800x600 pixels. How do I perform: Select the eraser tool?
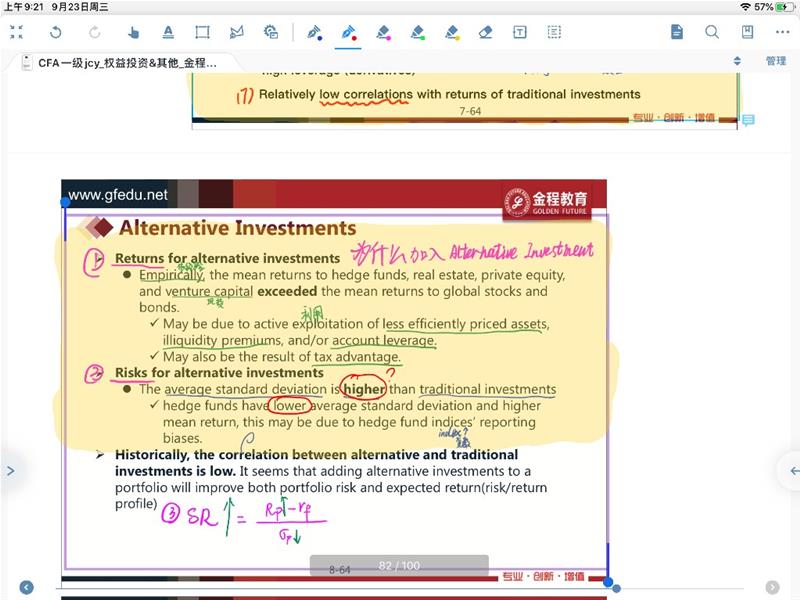485,32
